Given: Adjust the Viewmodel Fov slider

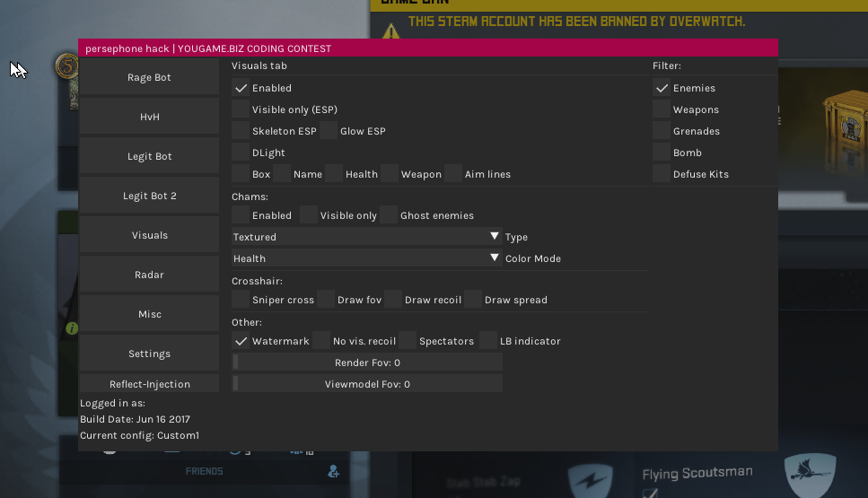Looking at the screenshot, I should coord(366,384).
